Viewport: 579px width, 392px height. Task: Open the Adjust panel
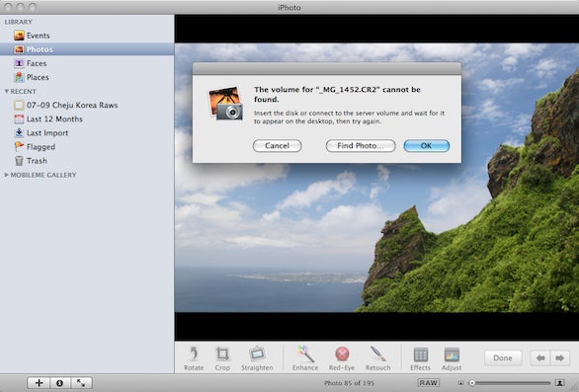pos(452,358)
